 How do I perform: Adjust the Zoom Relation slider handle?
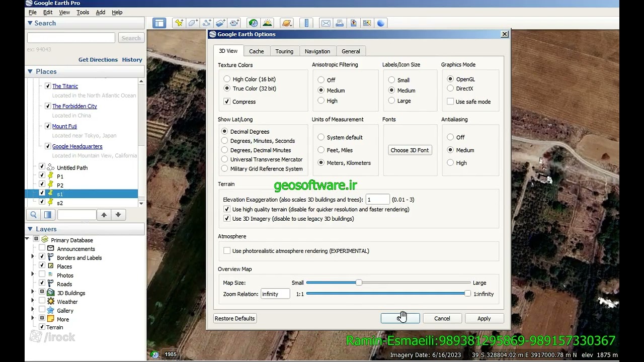pos(467,294)
